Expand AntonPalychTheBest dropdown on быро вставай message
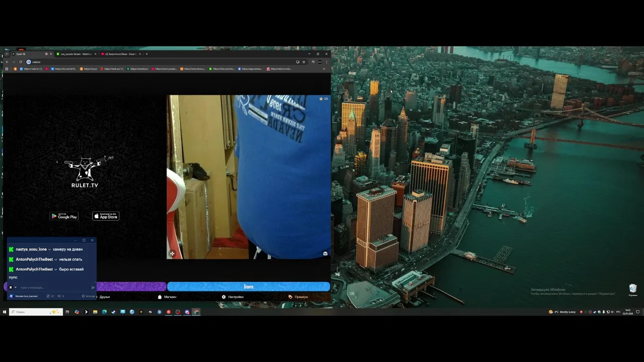 coord(56,269)
